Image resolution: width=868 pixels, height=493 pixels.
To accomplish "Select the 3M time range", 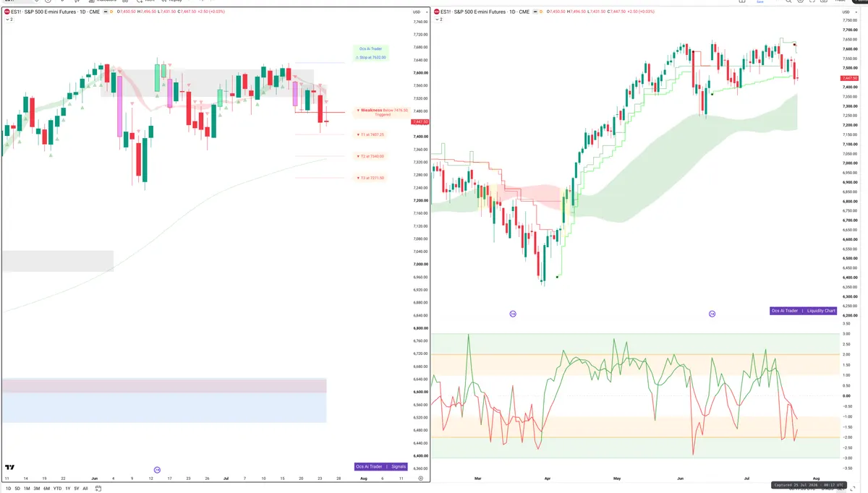I will coord(37,489).
